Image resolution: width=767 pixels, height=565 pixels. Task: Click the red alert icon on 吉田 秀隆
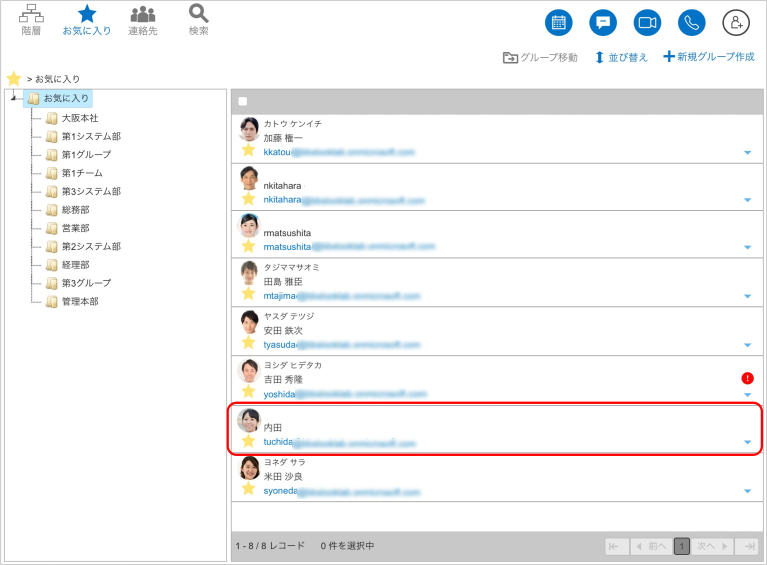747,378
